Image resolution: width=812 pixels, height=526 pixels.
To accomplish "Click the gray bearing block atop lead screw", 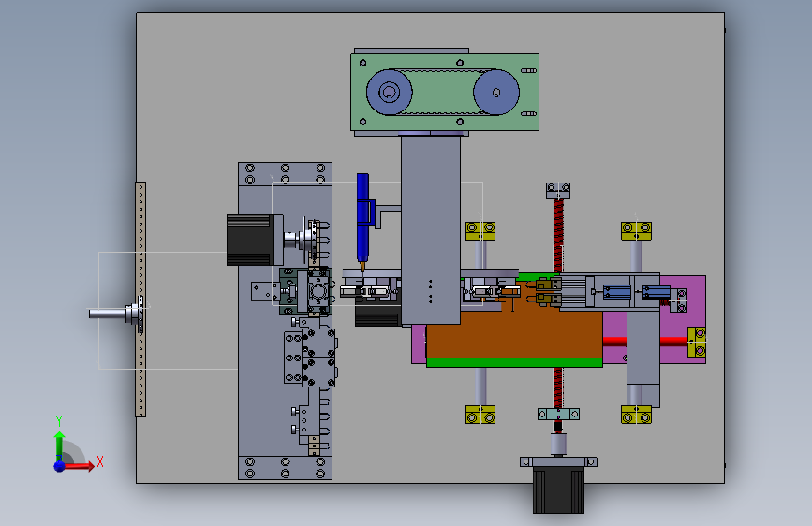I will [x=558, y=191].
